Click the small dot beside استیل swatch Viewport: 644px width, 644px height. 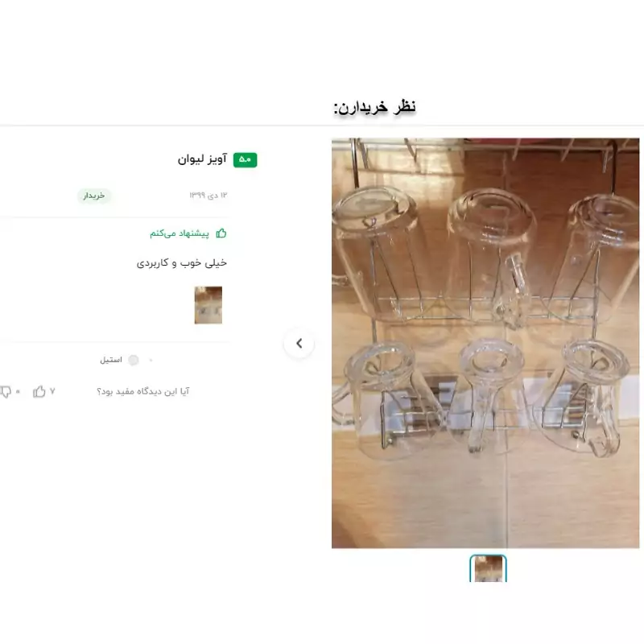pyautogui.click(x=151, y=360)
